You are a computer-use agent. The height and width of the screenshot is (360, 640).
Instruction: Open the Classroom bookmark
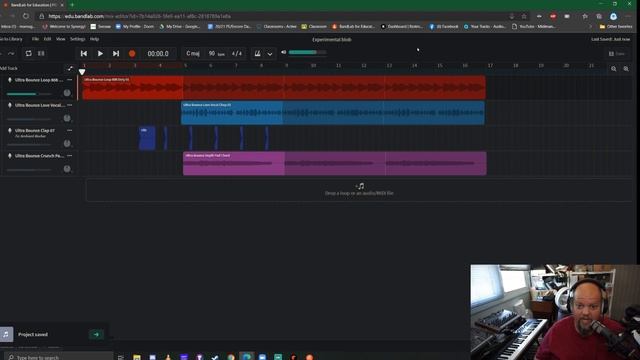[x=314, y=27]
